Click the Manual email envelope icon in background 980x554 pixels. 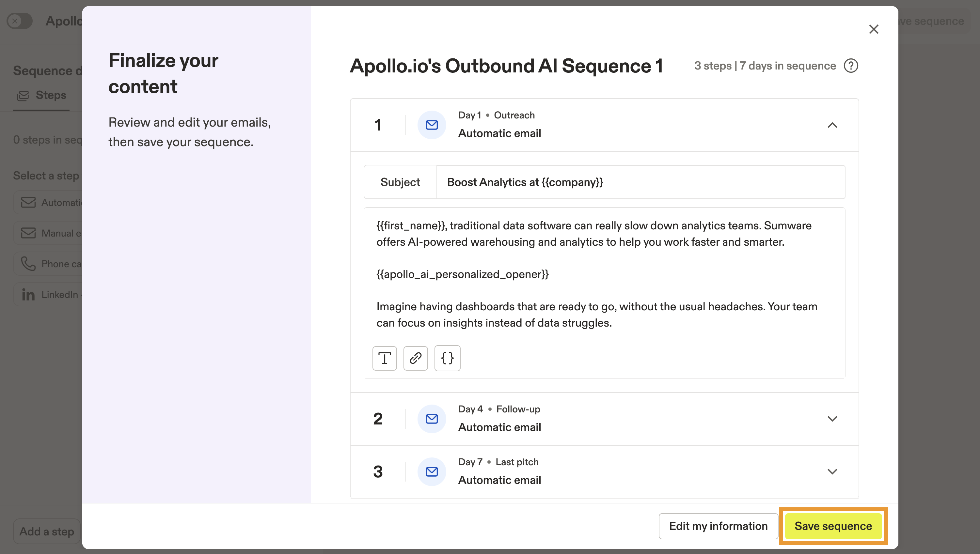28,233
